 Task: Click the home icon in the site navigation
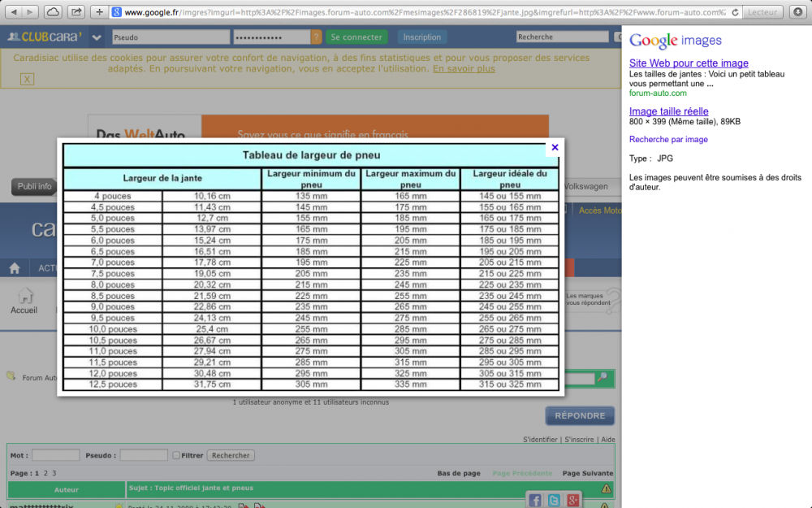tap(14, 268)
